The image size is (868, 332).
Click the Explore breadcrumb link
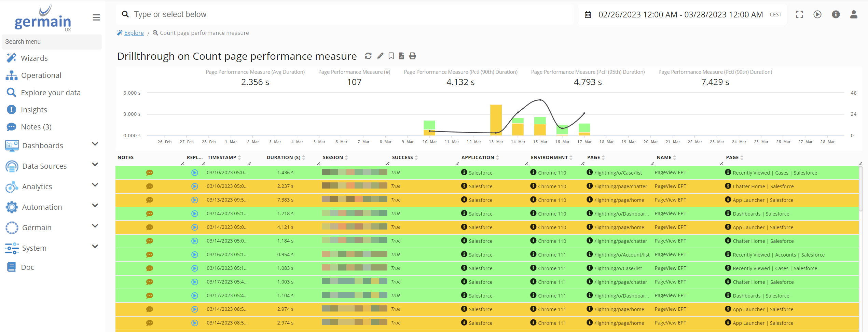click(134, 32)
